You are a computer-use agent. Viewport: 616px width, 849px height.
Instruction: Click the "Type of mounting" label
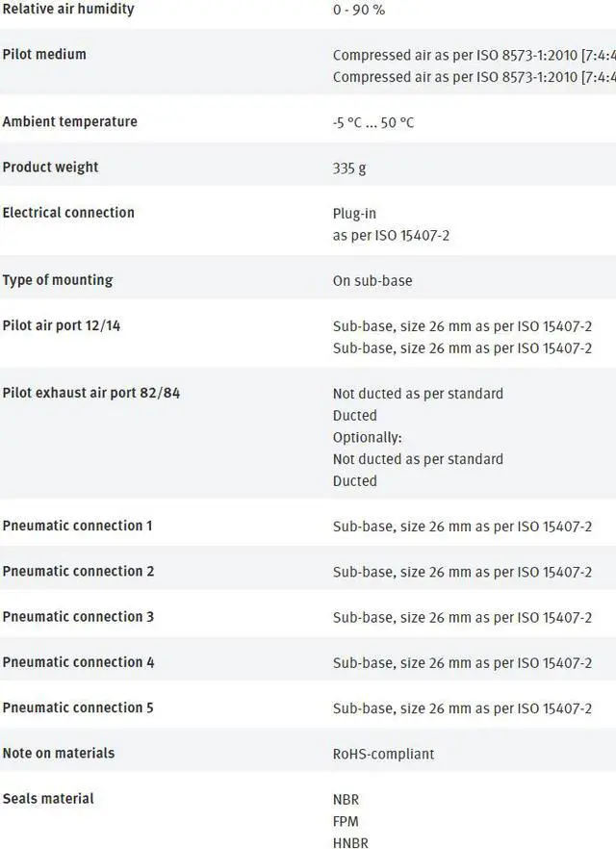[x=58, y=280]
